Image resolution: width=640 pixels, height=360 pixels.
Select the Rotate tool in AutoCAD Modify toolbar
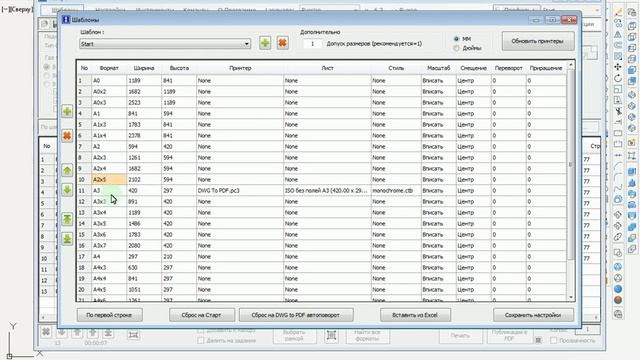tap(618, 78)
